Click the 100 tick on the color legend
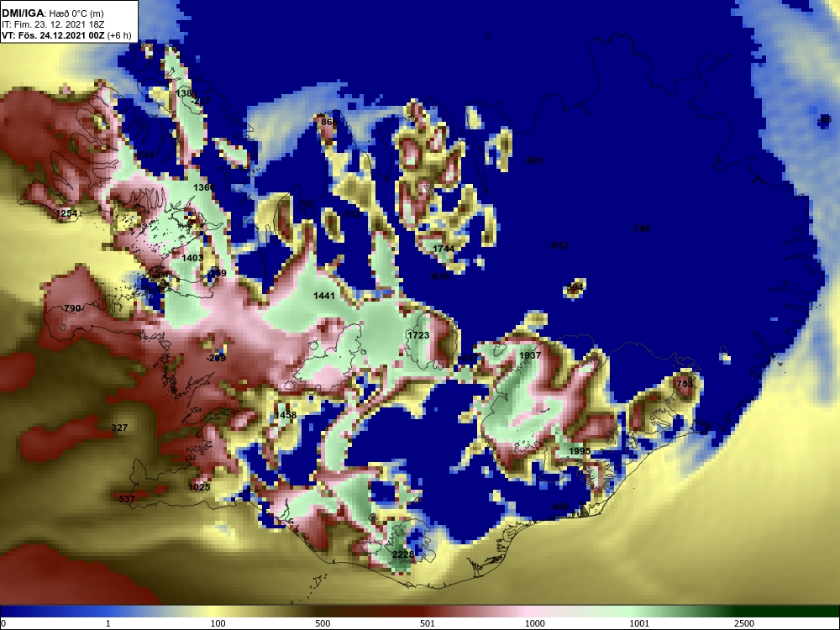The width and height of the screenshot is (840, 630). [218, 623]
